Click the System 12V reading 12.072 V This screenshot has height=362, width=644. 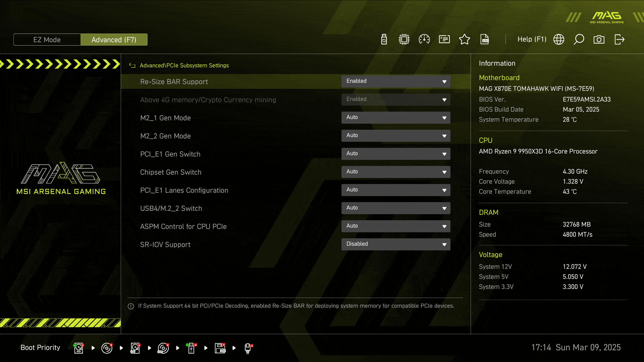(575, 267)
